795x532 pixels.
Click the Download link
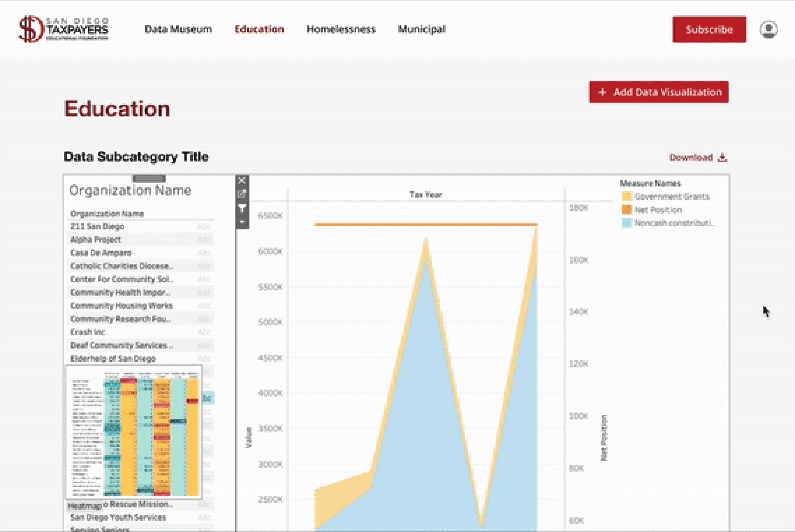click(x=691, y=157)
